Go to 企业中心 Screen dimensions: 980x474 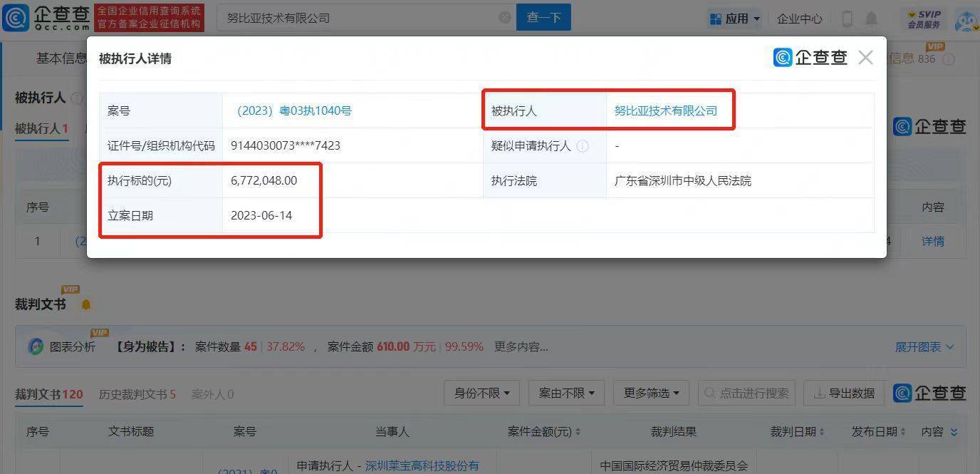pos(799,19)
